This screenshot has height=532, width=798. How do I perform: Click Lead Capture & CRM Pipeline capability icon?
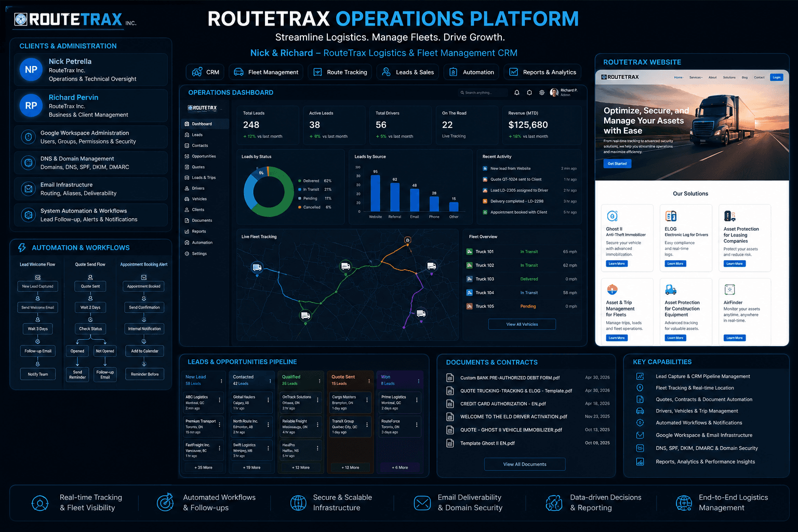point(640,376)
